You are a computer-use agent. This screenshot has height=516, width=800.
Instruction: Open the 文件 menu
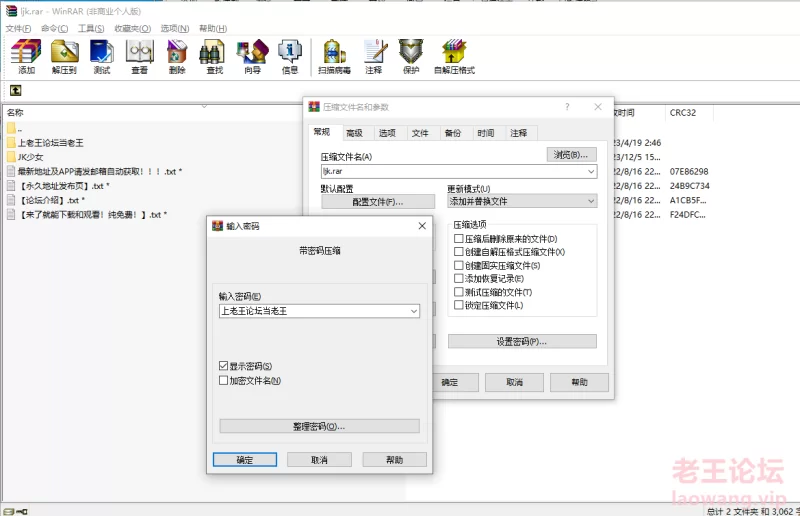coord(18,28)
